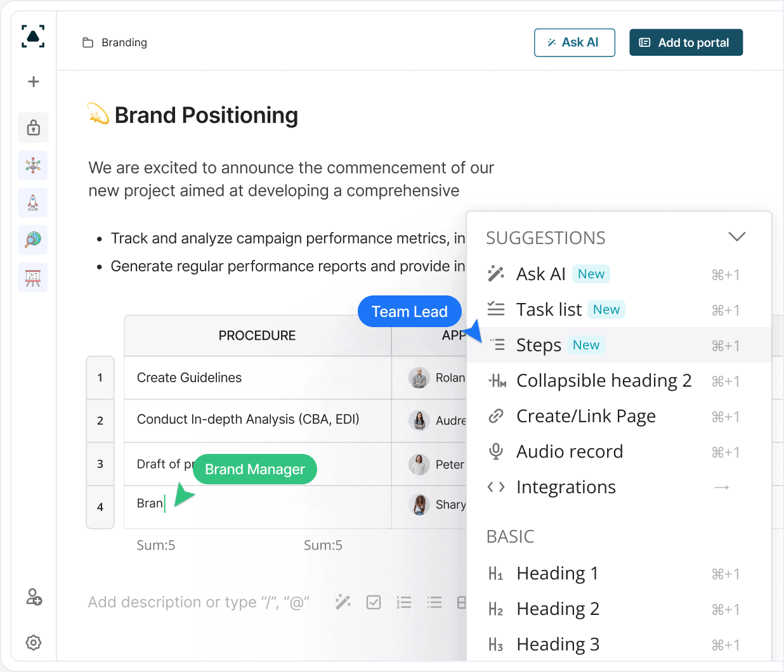Open the Branding folder breadcrumb
784x672 pixels.
[124, 42]
